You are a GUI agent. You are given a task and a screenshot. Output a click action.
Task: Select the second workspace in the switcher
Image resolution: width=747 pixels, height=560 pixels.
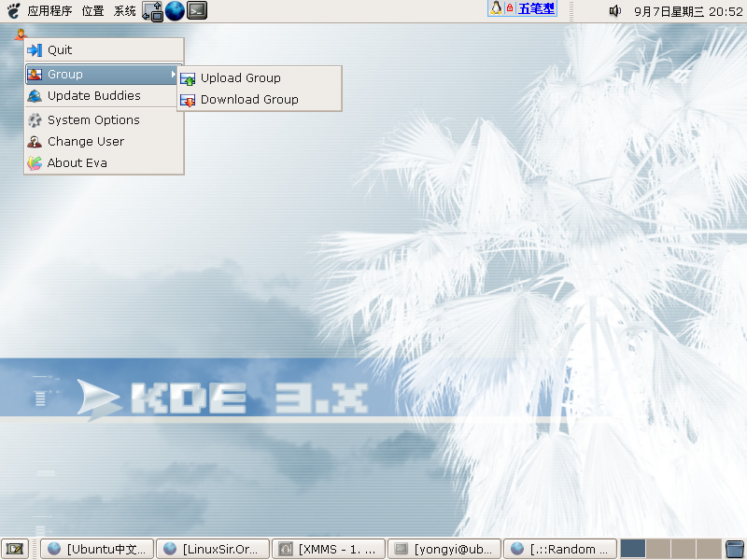click(658, 549)
